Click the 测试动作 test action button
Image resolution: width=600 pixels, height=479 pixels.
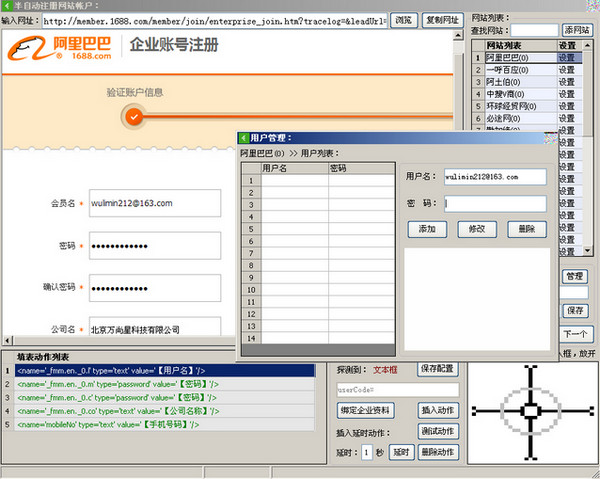click(438, 432)
